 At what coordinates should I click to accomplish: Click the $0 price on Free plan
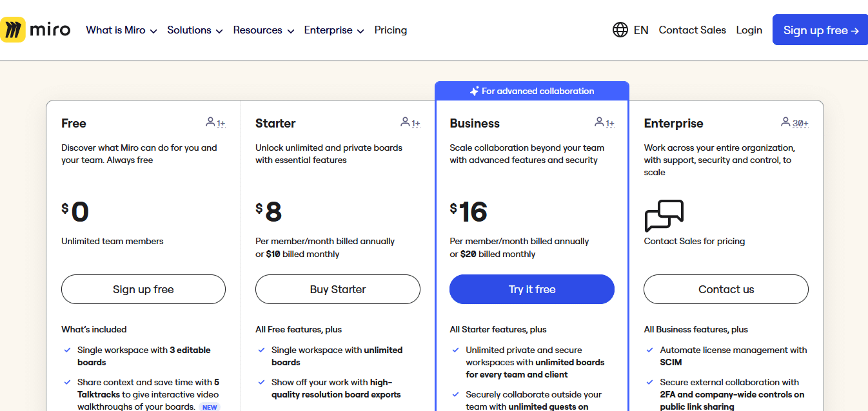[75, 212]
